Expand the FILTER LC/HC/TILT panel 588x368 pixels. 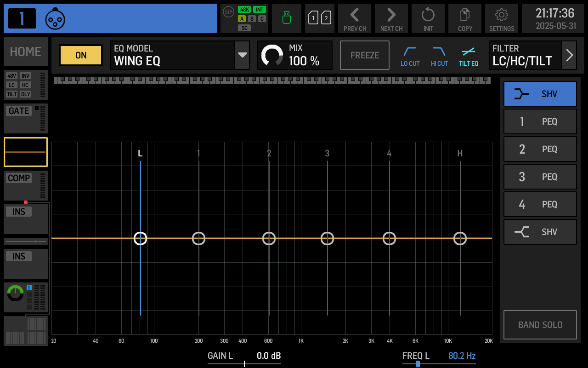(569, 55)
